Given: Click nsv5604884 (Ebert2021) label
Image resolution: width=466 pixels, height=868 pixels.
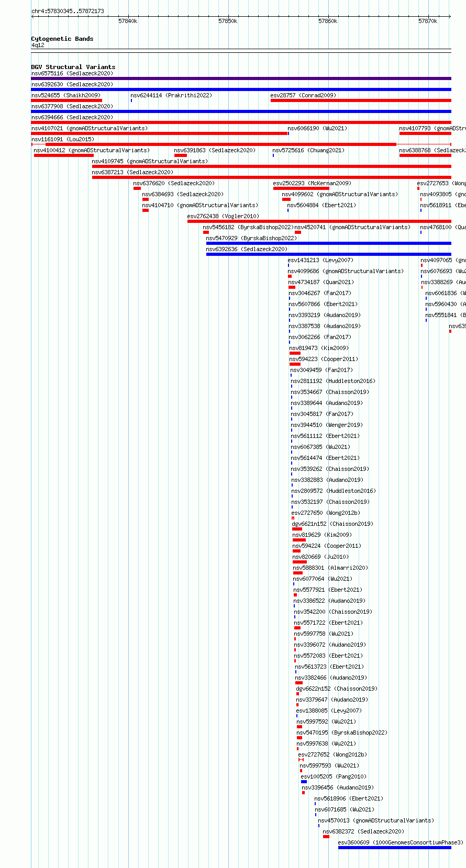Looking at the screenshot, I should (321, 205).
